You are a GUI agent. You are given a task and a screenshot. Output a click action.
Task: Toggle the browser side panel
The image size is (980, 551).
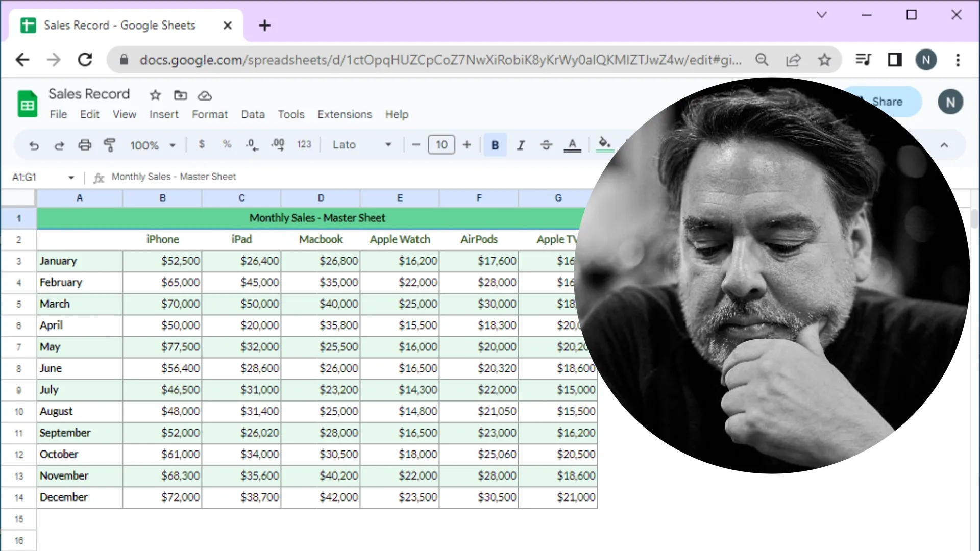pyautogui.click(x=894, y=60)
